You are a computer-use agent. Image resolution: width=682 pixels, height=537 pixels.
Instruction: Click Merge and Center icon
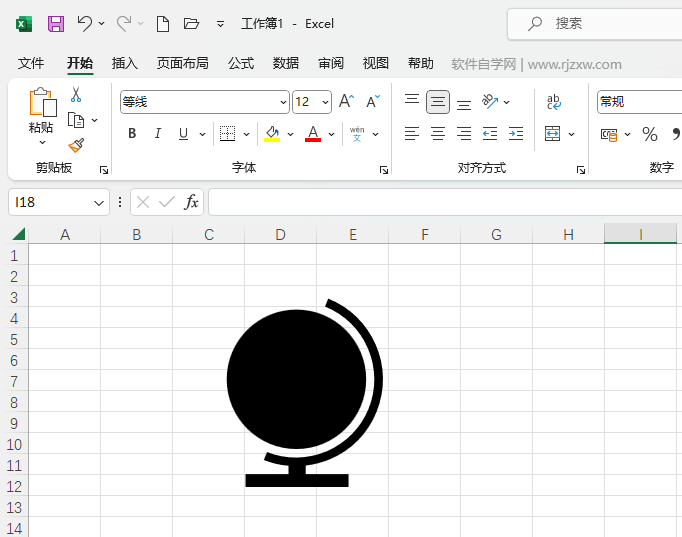tap(552, 134)
